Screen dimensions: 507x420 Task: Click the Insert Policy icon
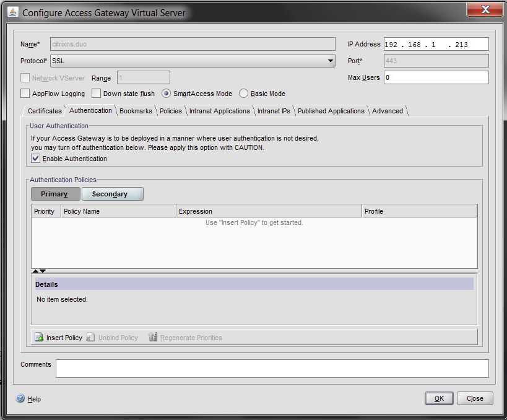[38, 338]
